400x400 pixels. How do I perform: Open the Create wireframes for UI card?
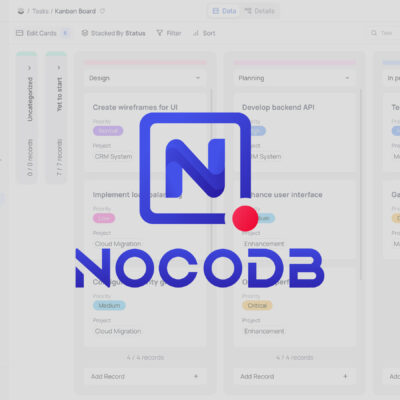point(145,132)
